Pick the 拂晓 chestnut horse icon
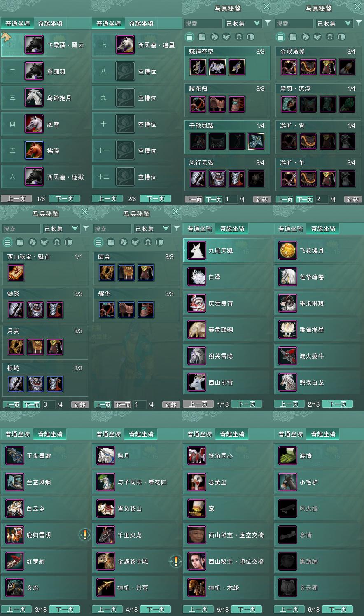This screenshot has height=616, width=364. (34, 150)
